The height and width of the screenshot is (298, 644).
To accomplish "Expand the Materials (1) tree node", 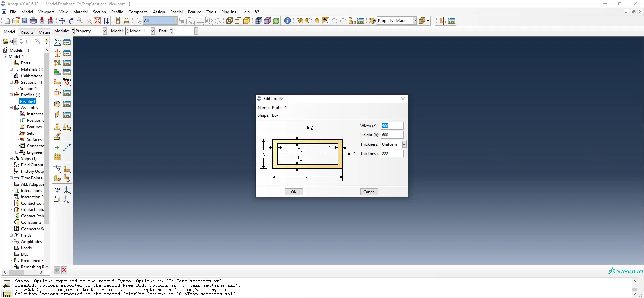I will (11, 69).
